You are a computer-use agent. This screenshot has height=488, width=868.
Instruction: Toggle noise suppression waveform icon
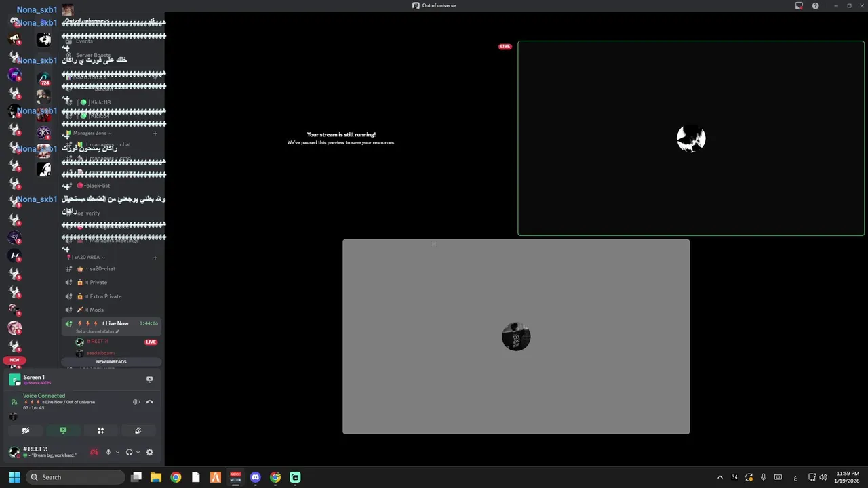(x=136, y=402)
